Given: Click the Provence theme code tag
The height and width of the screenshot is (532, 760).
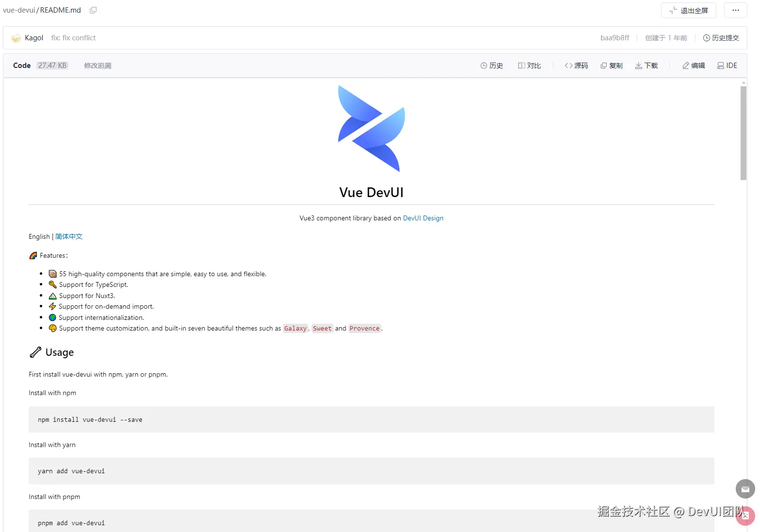Looking at the screenshot, I should pyautogui.click(x=364, y=329).
